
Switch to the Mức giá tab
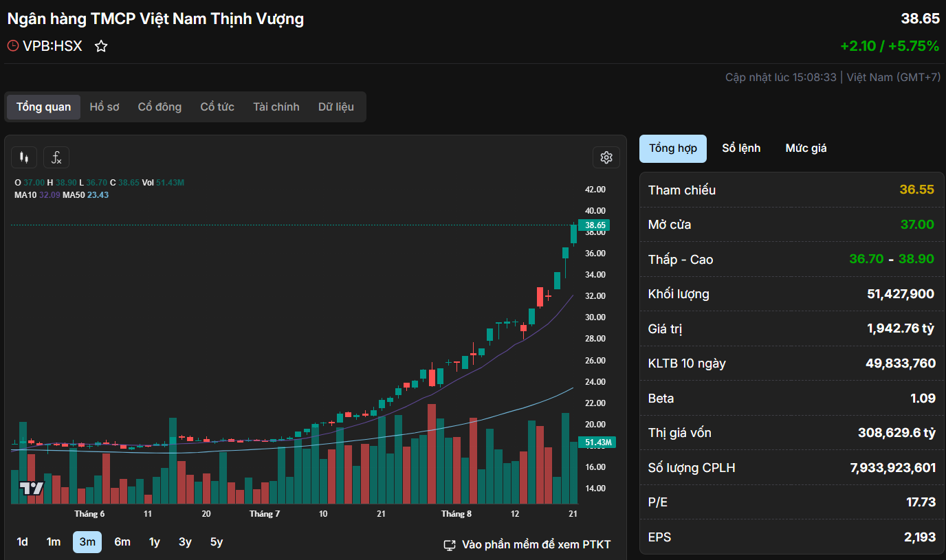point(806,148)
